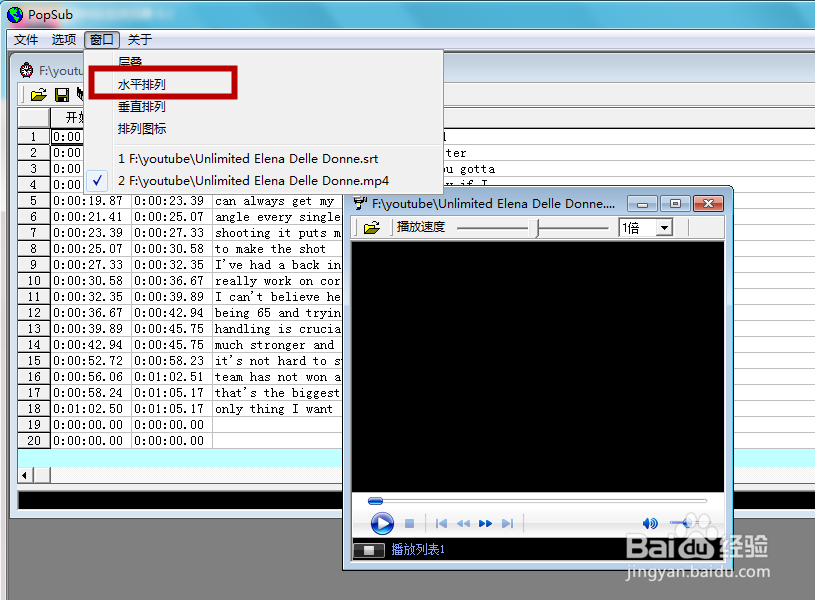Click the save floppy disk icon

coord(62,95)
